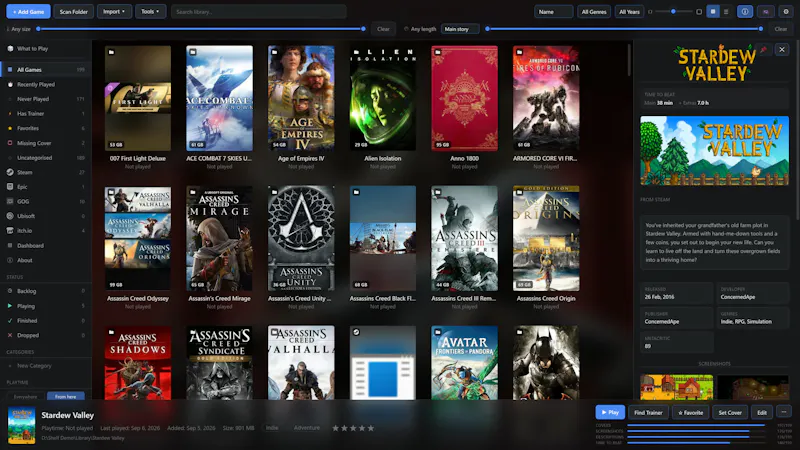Click the Scan Folder button
This screenshot has height=450, width=800.
[x=73, y=11]
